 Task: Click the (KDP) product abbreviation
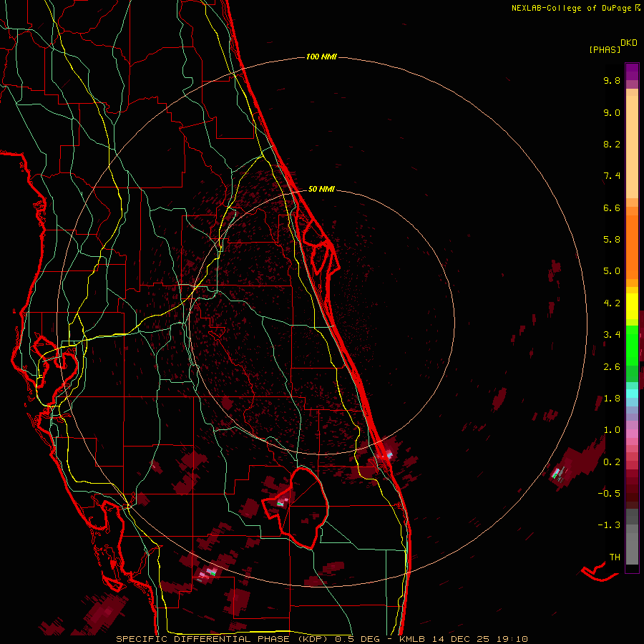pos(314,639)
